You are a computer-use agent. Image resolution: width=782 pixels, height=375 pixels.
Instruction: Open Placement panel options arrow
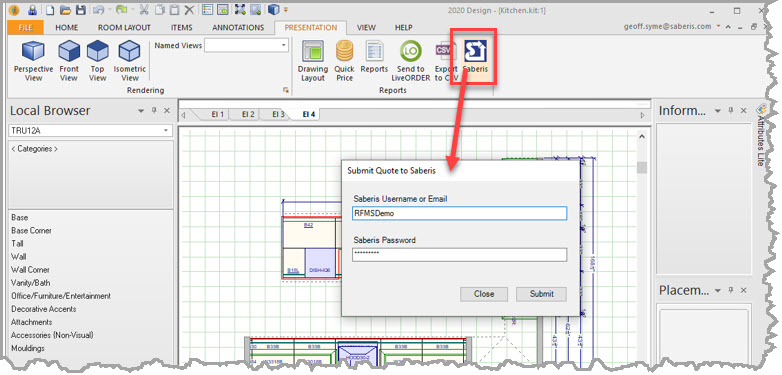[718, 290]
